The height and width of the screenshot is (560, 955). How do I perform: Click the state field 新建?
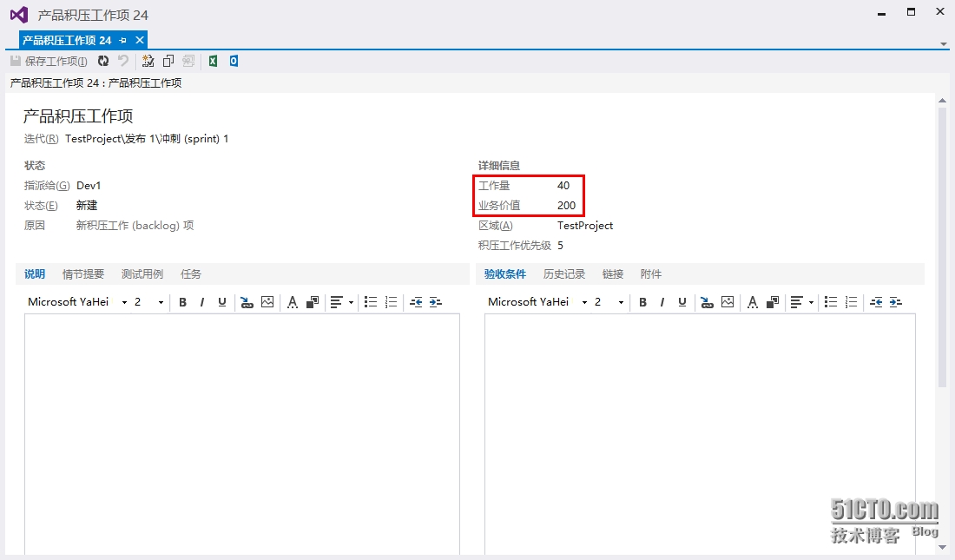pyautogui.click(x=87, y=206)
